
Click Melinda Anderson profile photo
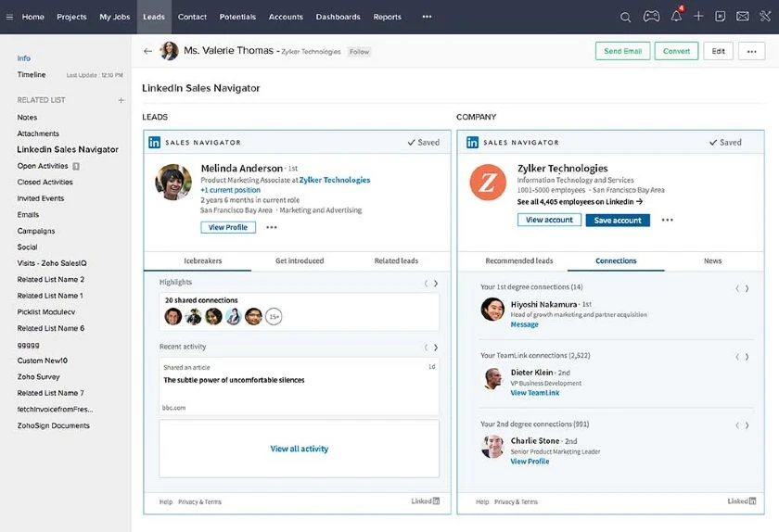(x=173, y=183)
